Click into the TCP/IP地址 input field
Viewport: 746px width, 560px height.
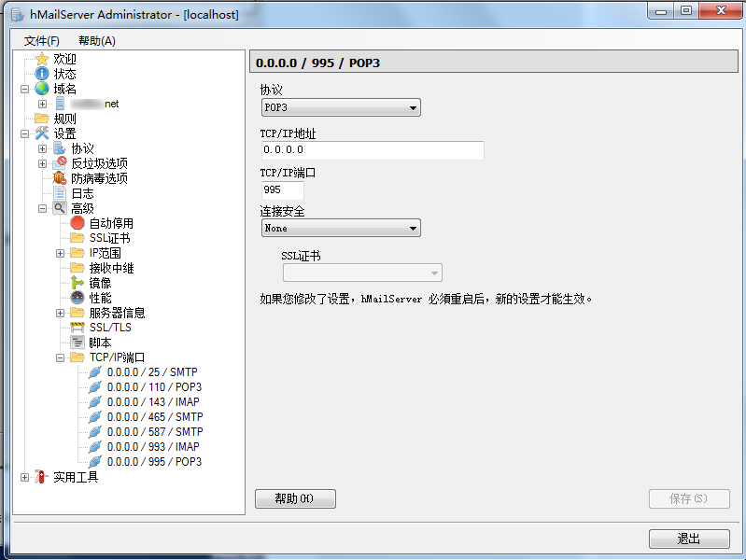(372, 149)
